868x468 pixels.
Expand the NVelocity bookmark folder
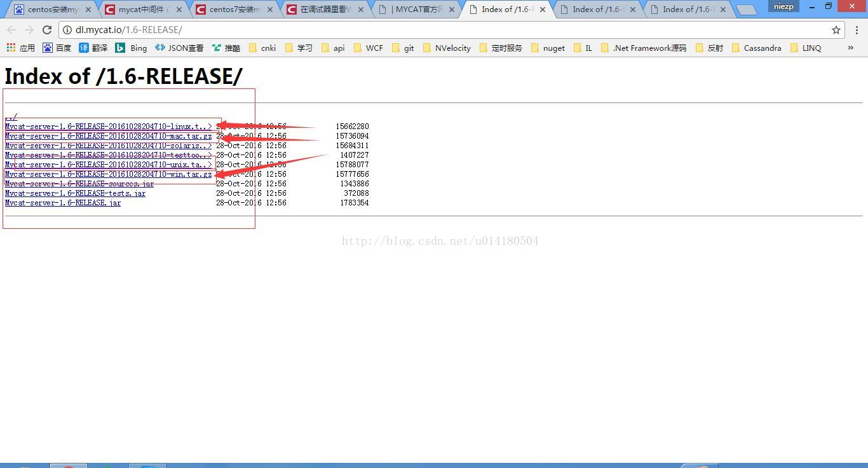tap(446, 48)
